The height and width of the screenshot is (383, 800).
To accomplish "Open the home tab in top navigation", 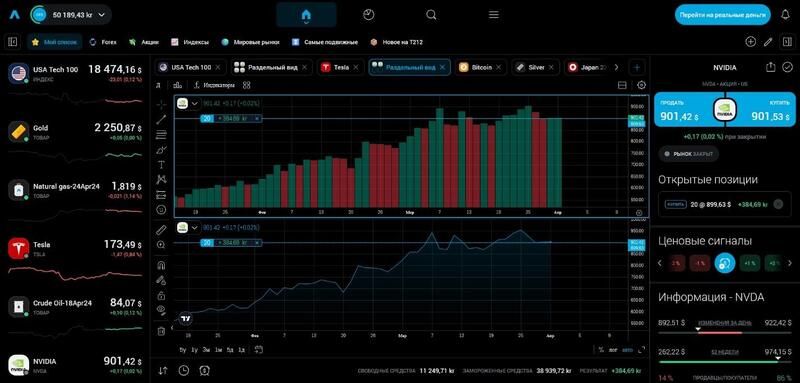I will tap(306, 15).
